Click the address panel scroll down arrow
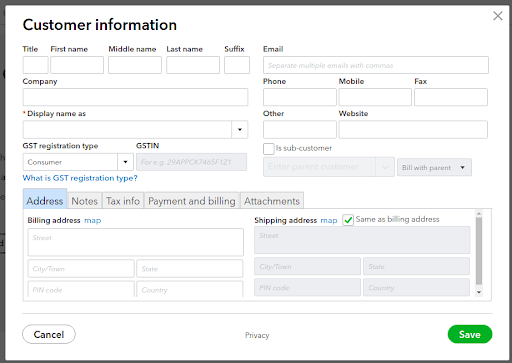 click(x=479, y=292)
